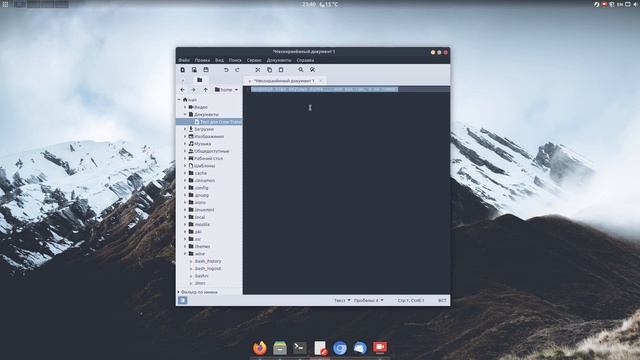Copy selection using the toolbar icon
This screenshot has height=360, width=640.
(x=269, y=70)
